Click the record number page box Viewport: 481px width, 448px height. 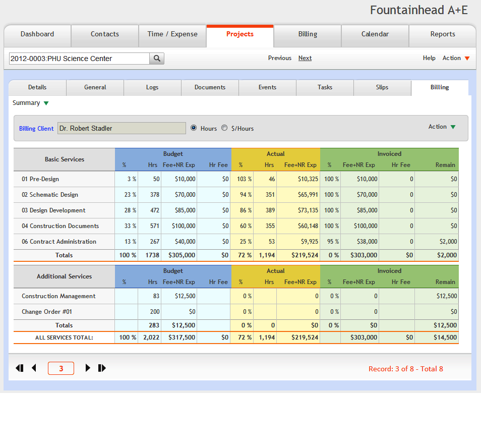[x=61, y=368]
